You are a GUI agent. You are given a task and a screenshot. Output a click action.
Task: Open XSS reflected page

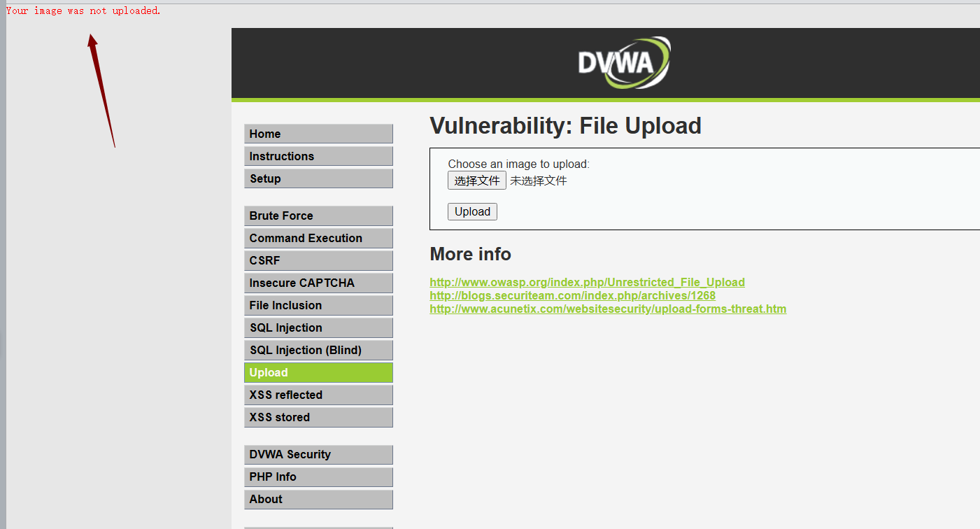318,395
